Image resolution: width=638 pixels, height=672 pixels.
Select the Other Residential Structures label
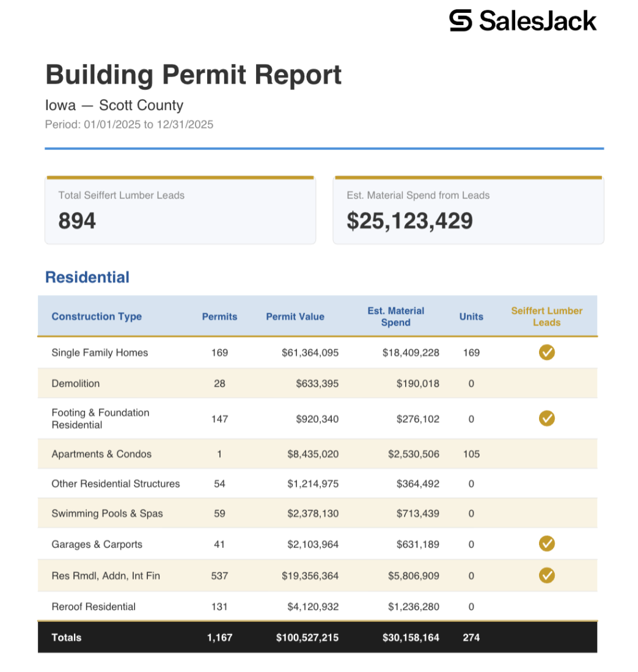click(x=116, y=483)
